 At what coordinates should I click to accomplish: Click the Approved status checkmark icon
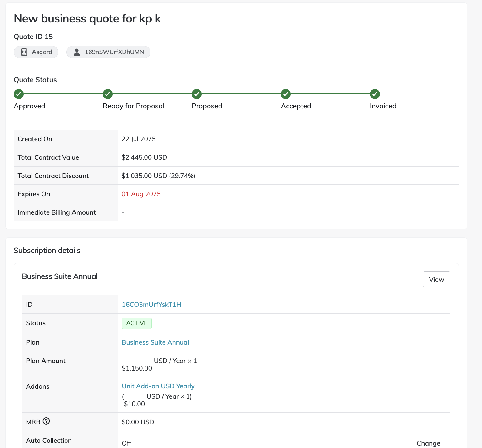pos(19,94)
